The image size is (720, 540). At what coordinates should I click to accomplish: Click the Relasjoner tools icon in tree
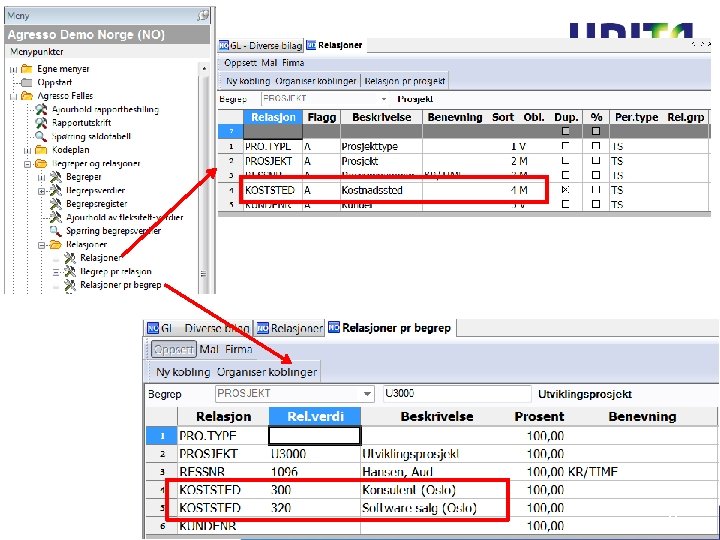[x=70, y=258]
